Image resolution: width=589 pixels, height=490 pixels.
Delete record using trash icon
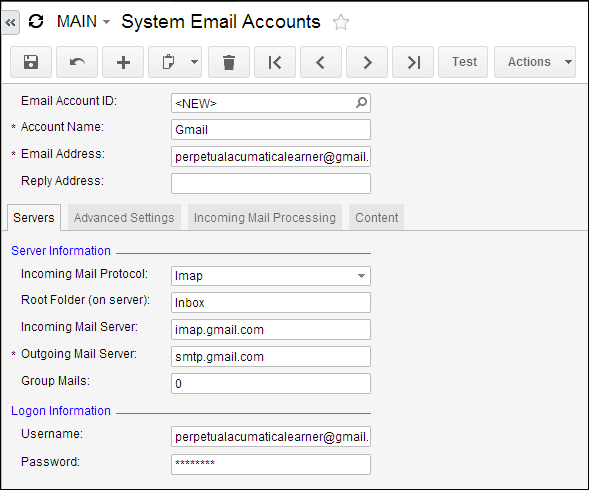pos(229,62)
